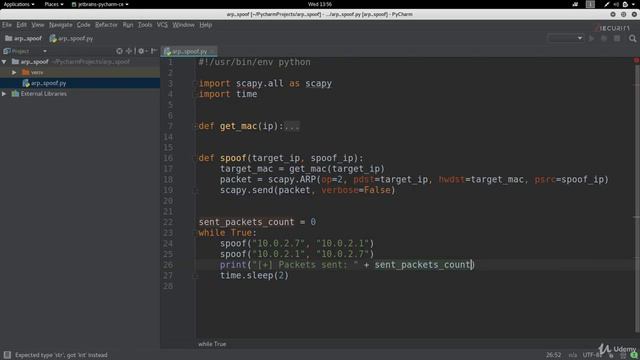Open the Window menu
Screen dimensions: 640x360
[183, 25]
